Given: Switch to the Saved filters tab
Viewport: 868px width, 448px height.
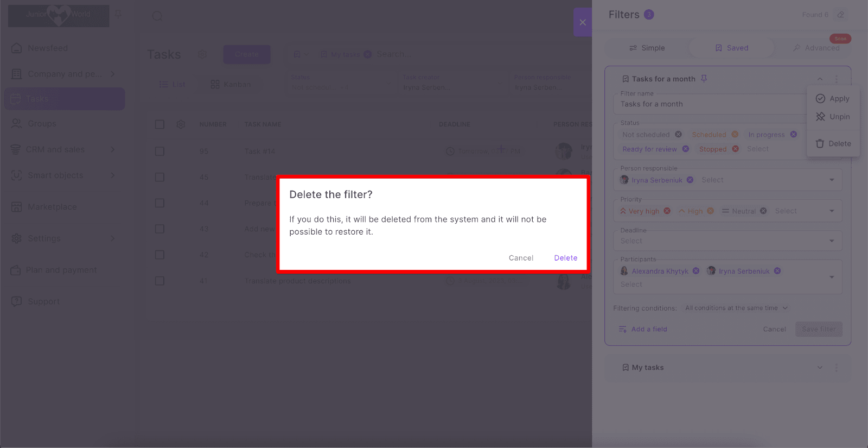Looking at the screenshot, I should coord(732,48).
